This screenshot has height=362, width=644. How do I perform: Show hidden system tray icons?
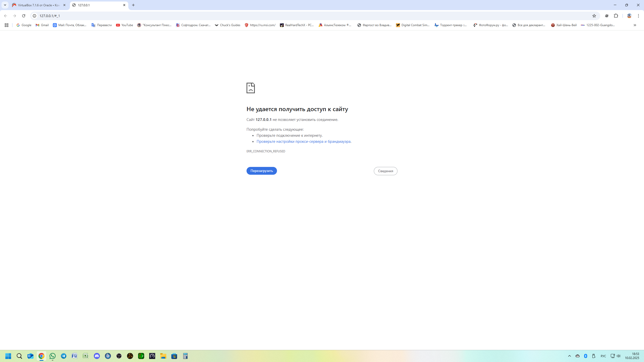[570, 356]
